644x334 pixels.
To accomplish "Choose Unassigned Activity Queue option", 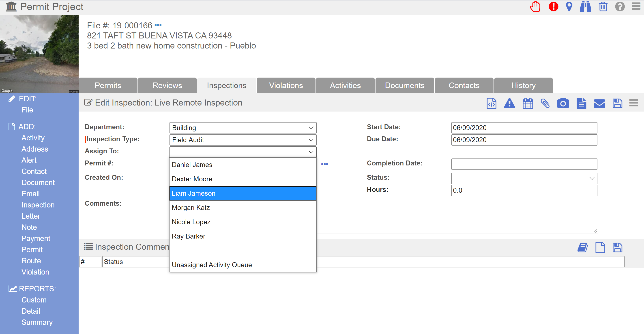I will pos(212,265).
